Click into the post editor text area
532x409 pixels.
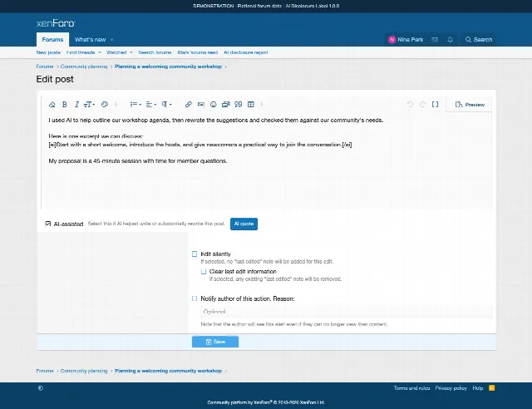coord(266,161)
